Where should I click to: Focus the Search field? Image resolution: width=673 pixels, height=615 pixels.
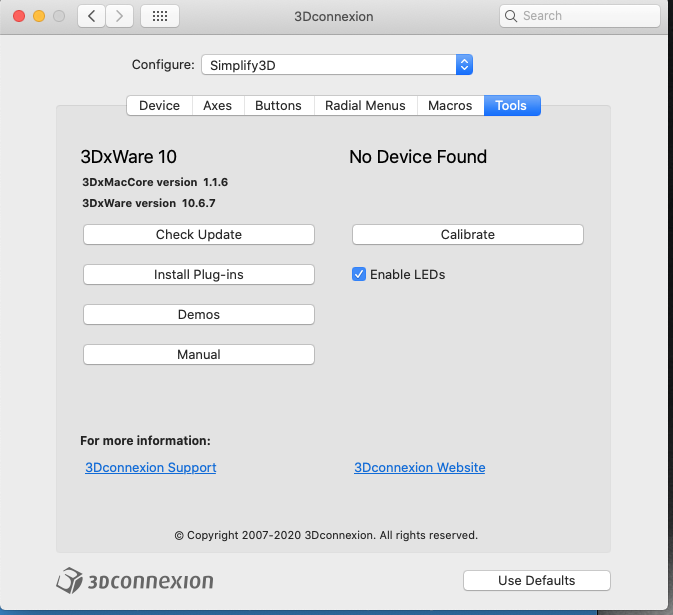(x=579, y=16)
